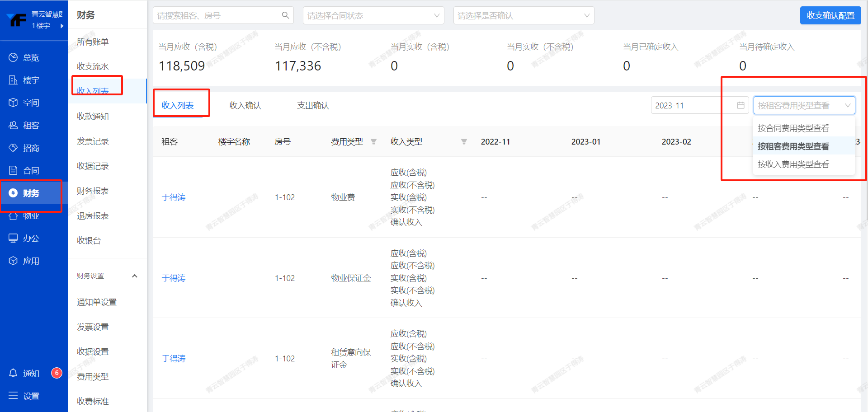The height and width of the screenshot is (412, 868).
Task: Click the 总览 overview icon in sidebar
Action: [13, 57]
